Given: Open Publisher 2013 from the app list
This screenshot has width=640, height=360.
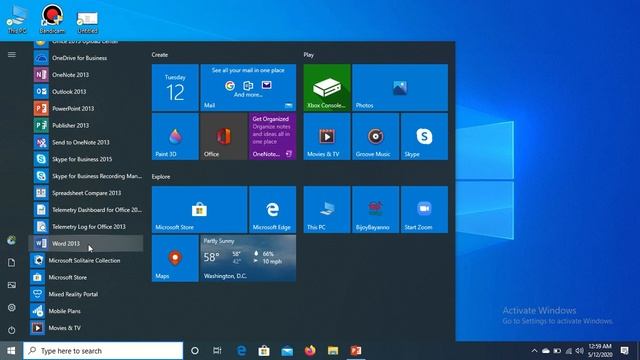Looking at the screenshot, I should pos(86,125).
